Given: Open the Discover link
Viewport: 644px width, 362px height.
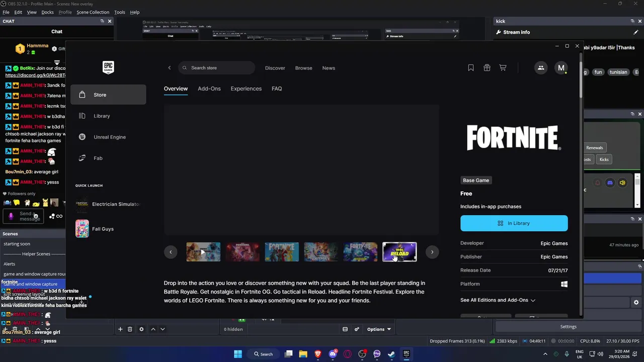Looking at the screenshot, I should pos(275,68).
